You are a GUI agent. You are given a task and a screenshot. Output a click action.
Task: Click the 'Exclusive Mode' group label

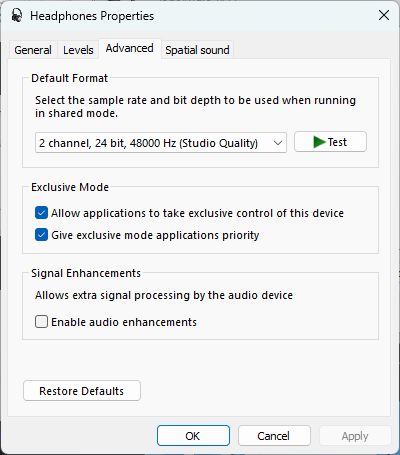70,187
